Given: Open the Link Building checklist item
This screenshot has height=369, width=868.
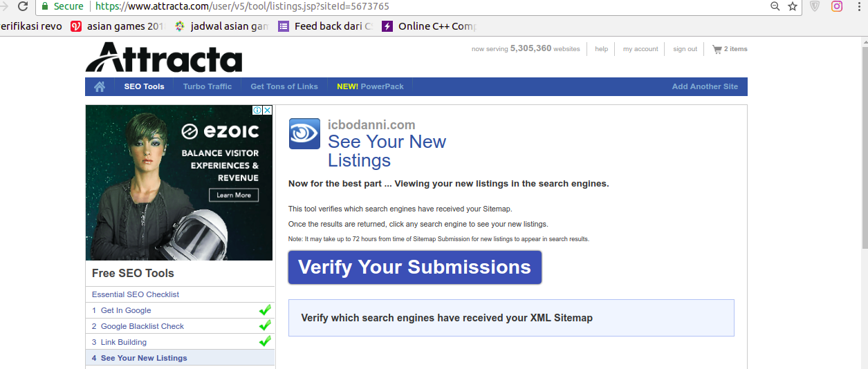Looking at the screenshot, I should coord(124,342).
